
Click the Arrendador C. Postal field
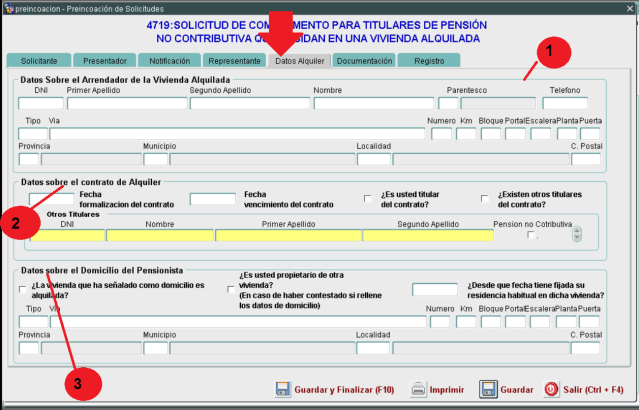586,159
